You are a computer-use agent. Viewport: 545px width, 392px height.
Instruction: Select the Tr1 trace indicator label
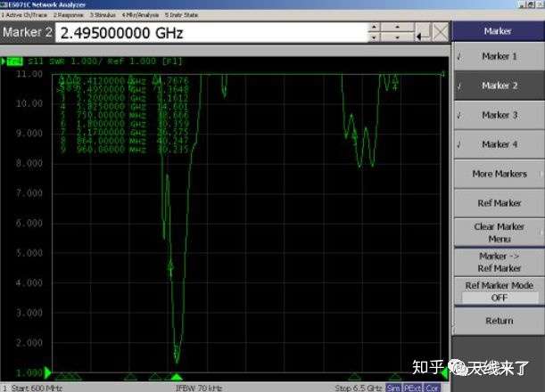pyautogui.click(x=14, y=61)
